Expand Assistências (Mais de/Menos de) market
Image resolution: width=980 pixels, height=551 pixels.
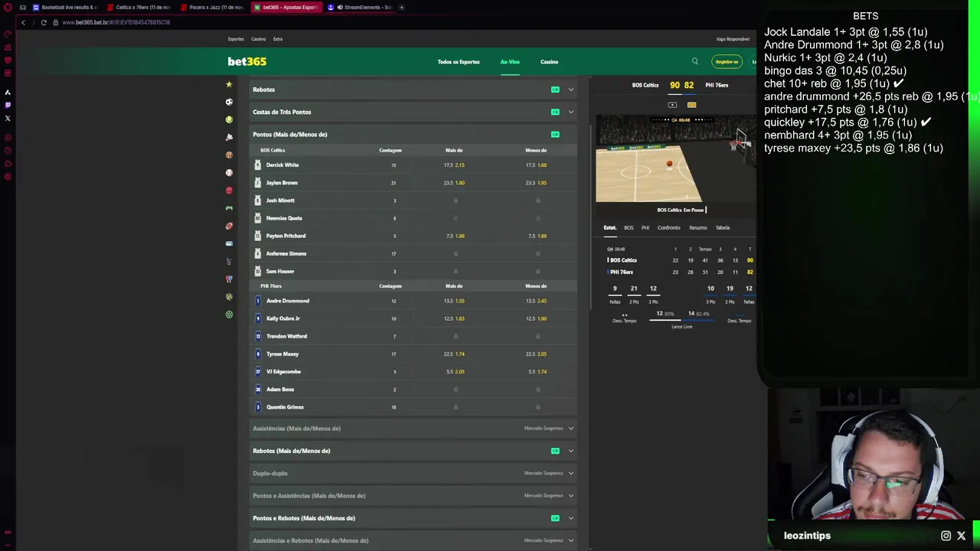pyautogui.click(x=413, y=429)
